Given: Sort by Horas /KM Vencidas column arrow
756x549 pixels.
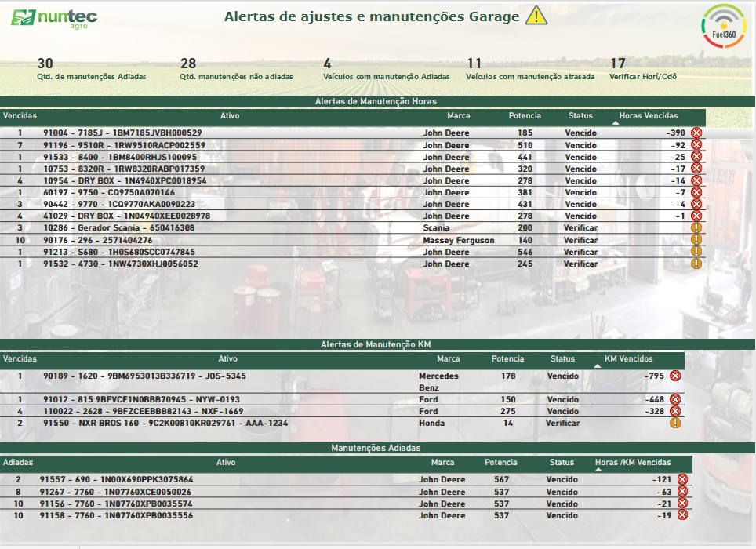Looking at the screenshot, I should 598,470.
